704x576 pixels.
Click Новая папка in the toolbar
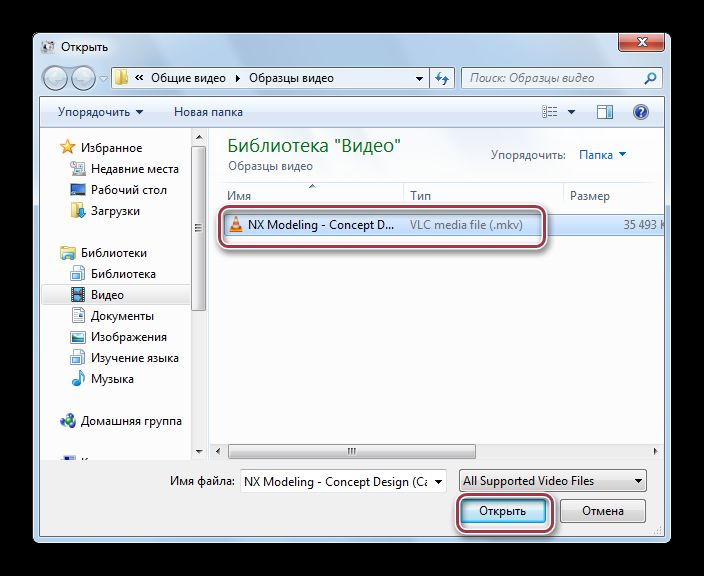[209, 112]
